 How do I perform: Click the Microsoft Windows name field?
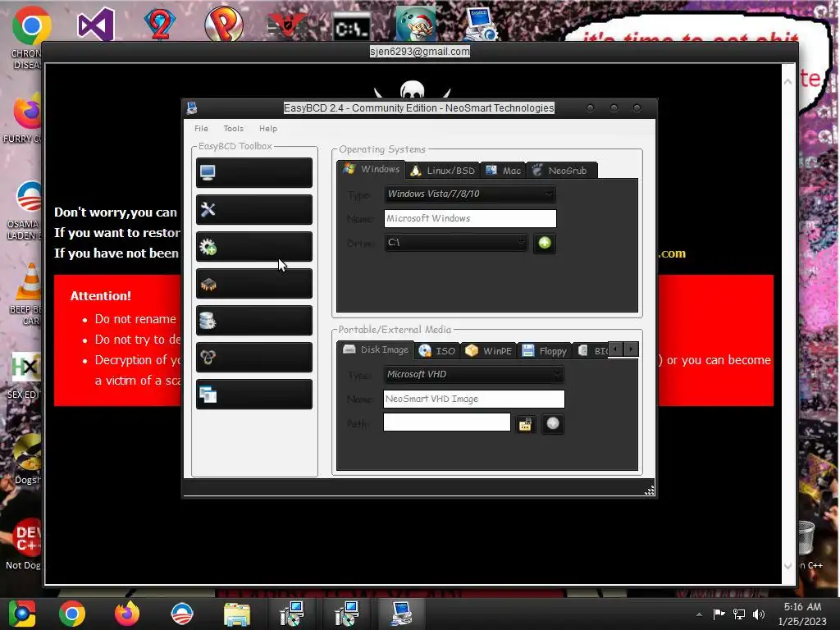click(x=470, y=218)
